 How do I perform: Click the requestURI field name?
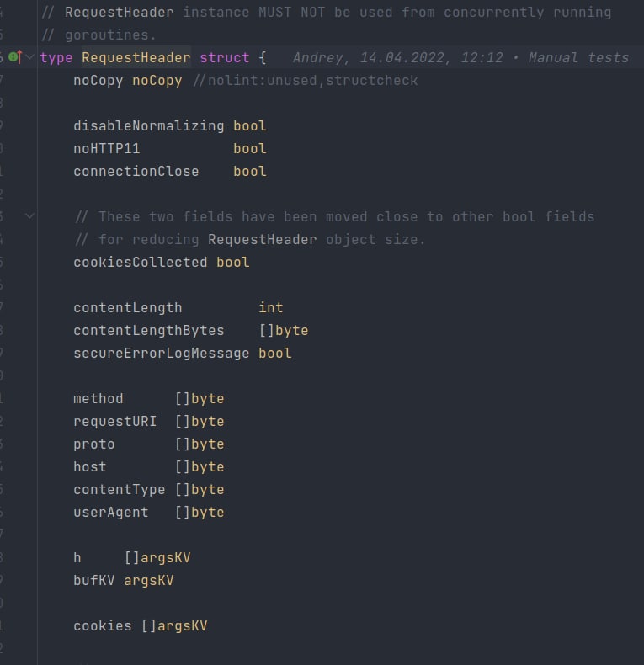(115, 422)
